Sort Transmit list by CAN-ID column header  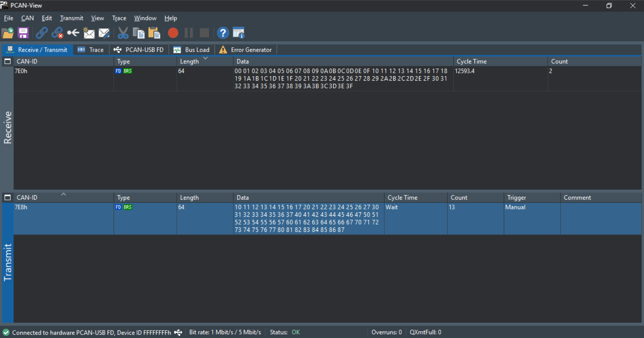(x=63, y=198)
